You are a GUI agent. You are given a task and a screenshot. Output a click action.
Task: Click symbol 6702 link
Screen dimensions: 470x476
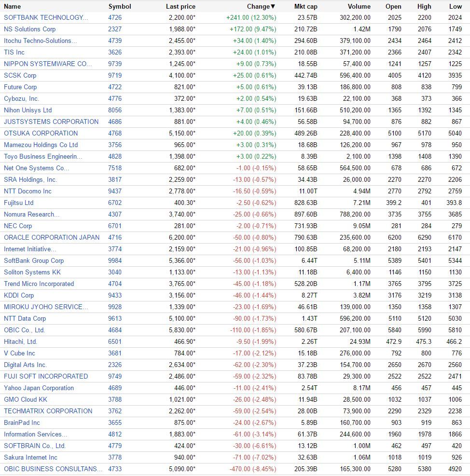(x=115, y=203)
